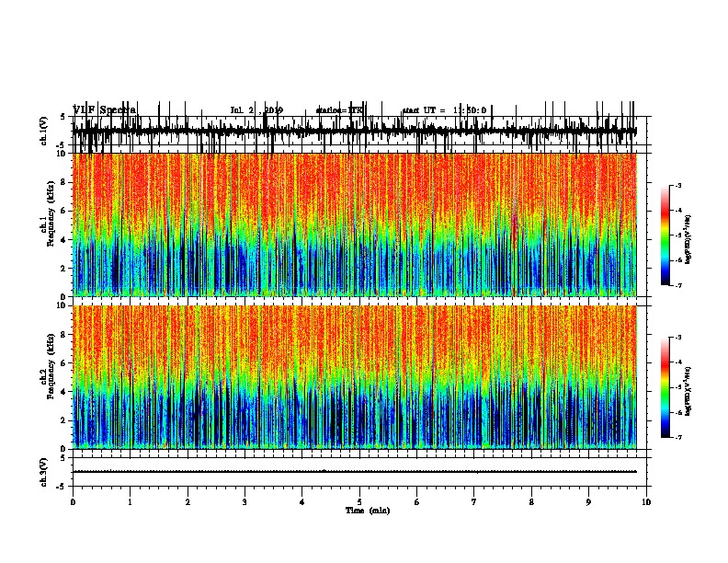Image resolution: width=728 pixels, height=563 pixels.
Task: Click the ch.2 color bar PSD unit label
Action: pos(688,391)
